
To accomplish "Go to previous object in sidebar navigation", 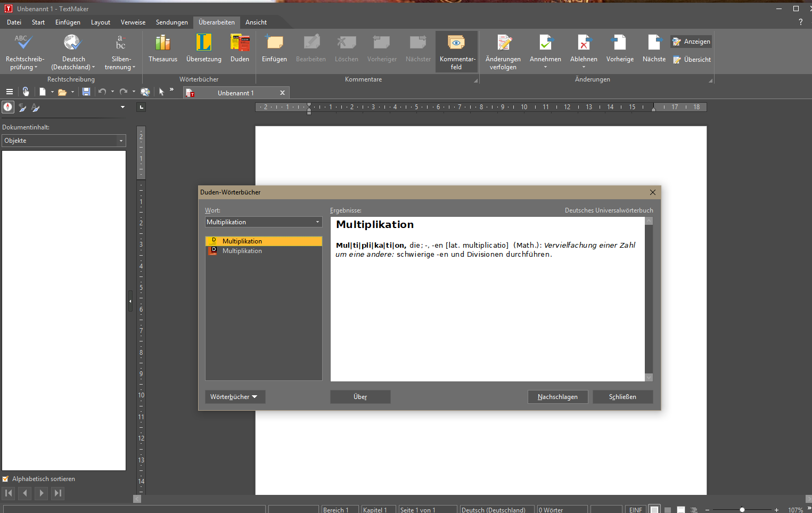I will [25, 493].
